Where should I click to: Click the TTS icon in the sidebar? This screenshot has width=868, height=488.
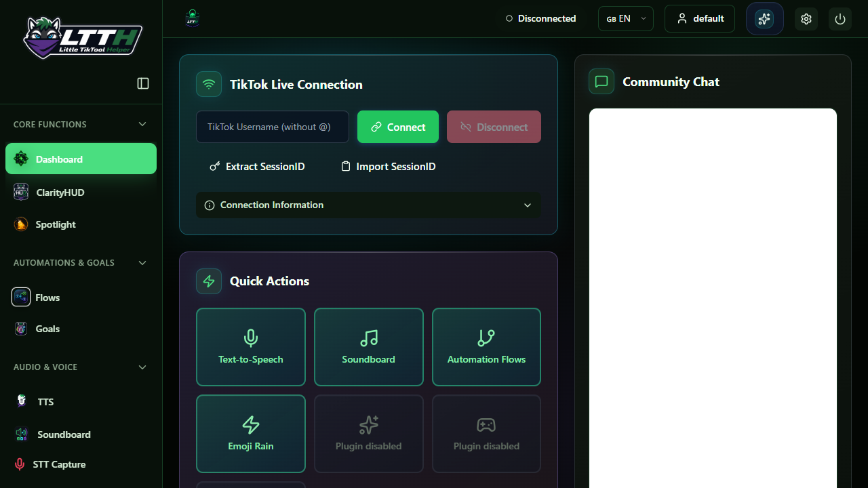(x=22, y=401)
